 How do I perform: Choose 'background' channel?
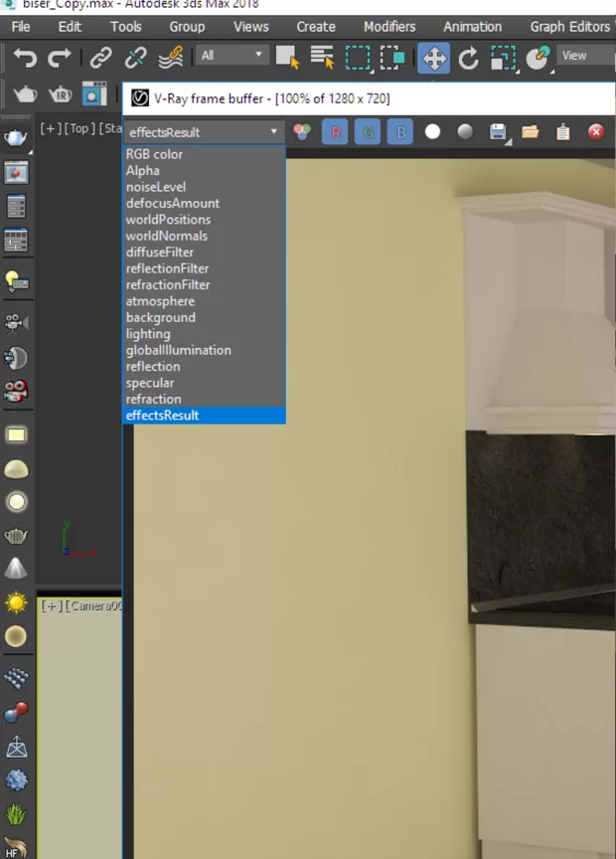(205, 318)
